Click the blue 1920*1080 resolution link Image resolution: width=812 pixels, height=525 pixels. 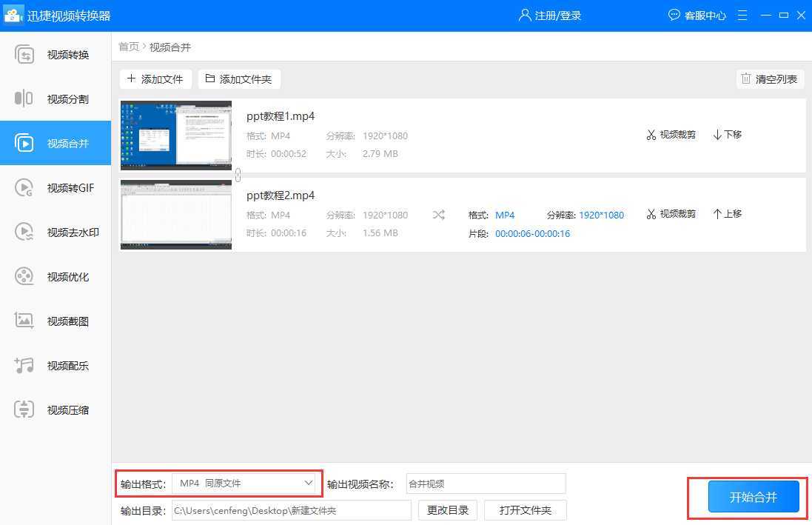[x=601, y=215]
